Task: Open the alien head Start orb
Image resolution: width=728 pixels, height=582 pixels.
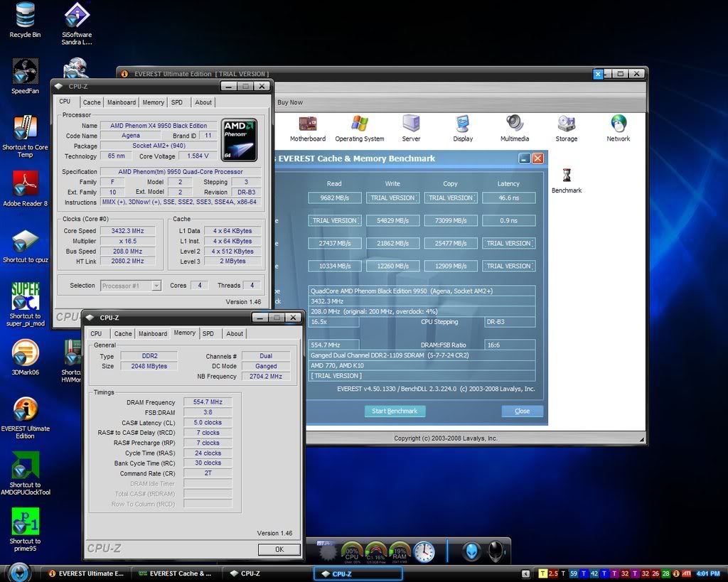Action: coord(19,573)
